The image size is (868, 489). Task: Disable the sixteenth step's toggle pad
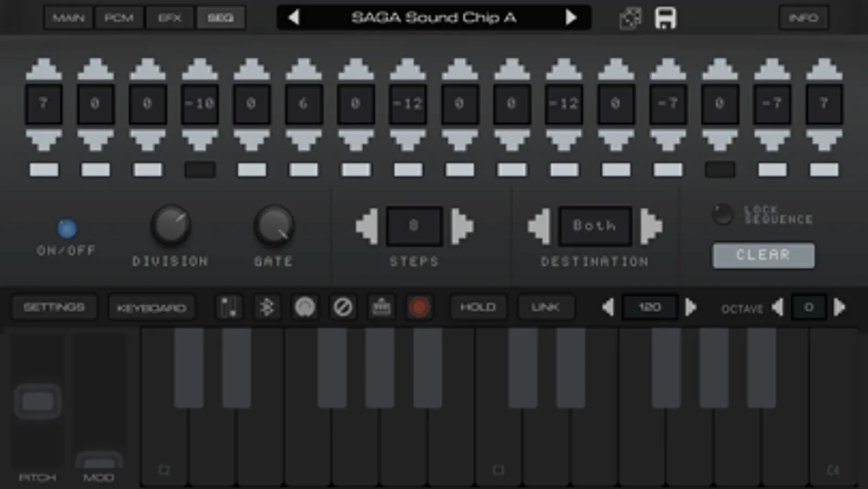point(824,170)
